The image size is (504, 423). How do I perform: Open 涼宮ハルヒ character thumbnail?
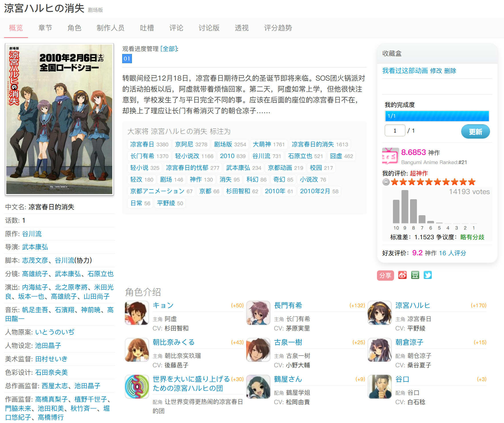379,313
